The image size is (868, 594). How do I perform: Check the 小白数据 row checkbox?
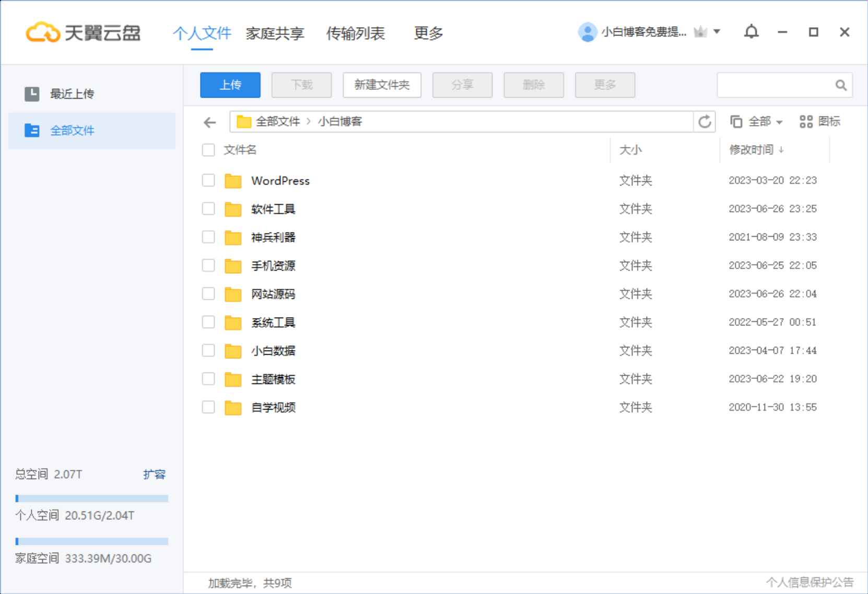click(208, 350)
